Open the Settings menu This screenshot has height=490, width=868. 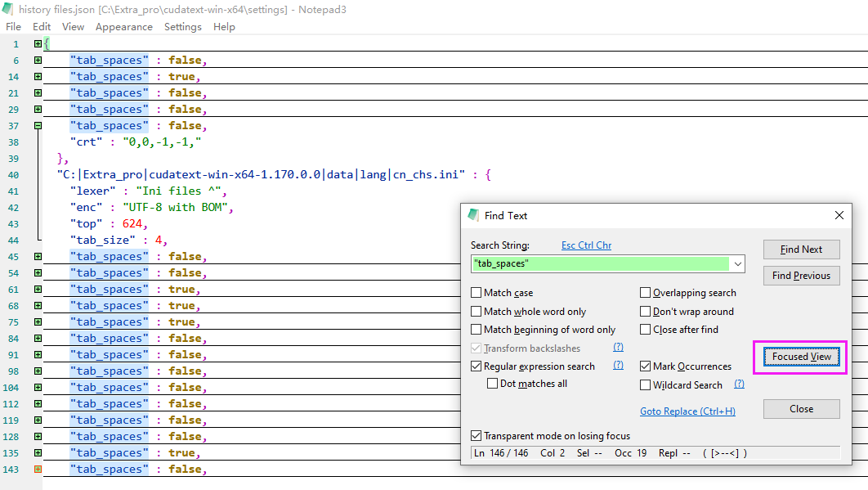(182, 27)
